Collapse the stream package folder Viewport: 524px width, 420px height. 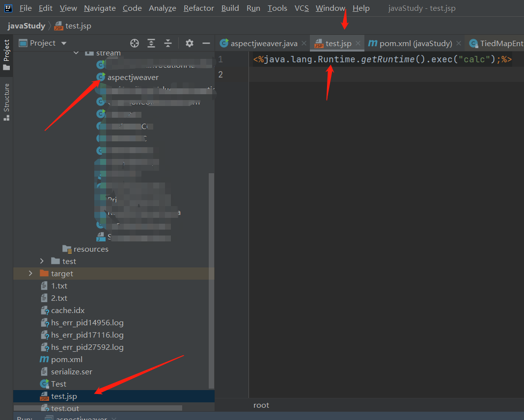click(76, 53)
